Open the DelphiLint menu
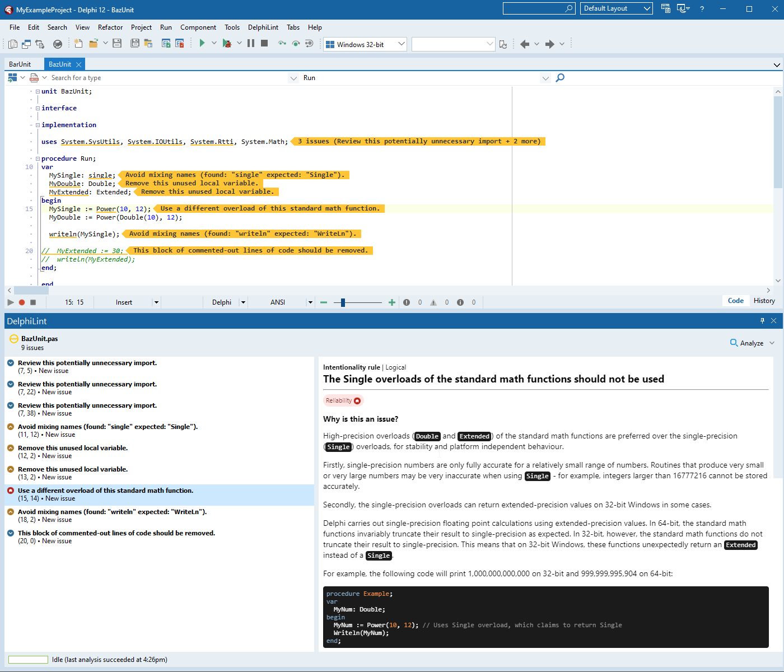Image resolution: width=784 pixels, height=672 pixels. [263, 27]
